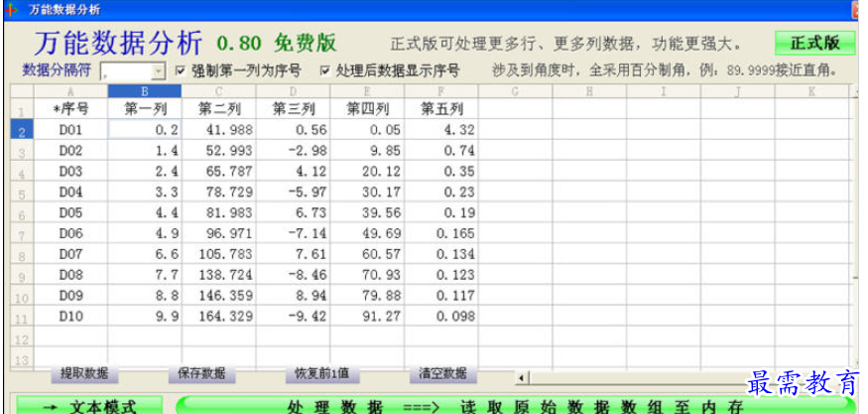Select column header E

(367, 91)
